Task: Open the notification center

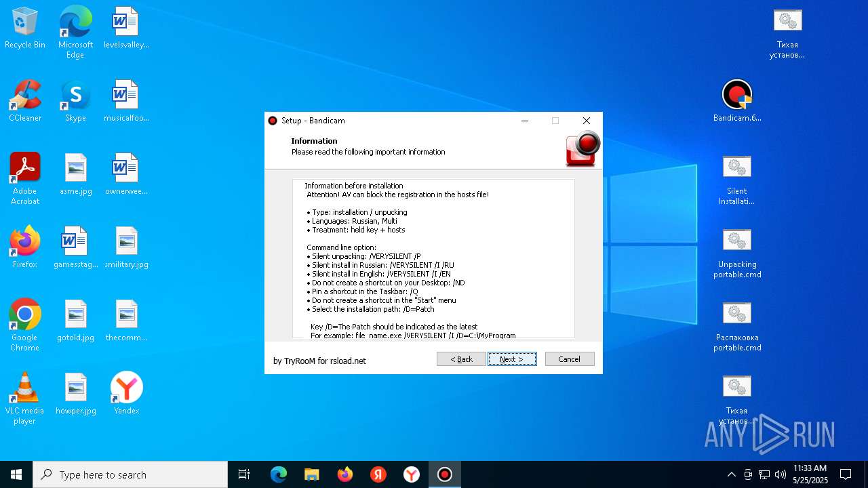Action: [x=846, y=474]
